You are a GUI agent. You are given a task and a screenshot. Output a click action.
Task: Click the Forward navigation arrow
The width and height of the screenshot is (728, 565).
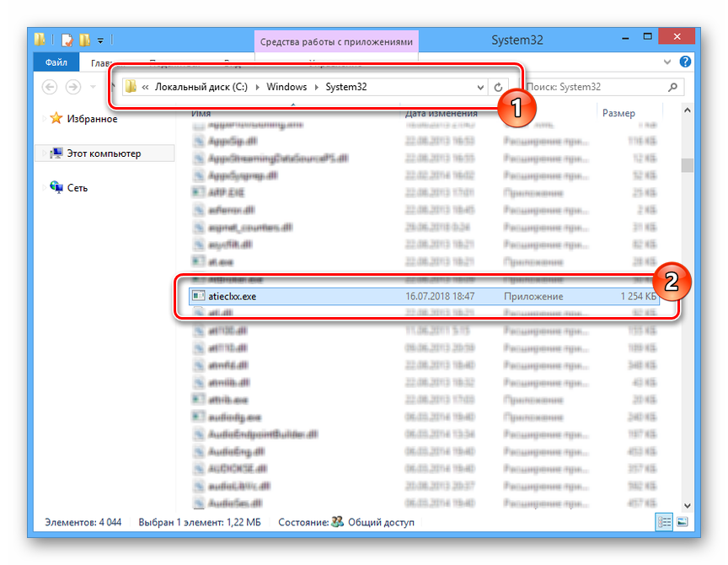point(73,87)
